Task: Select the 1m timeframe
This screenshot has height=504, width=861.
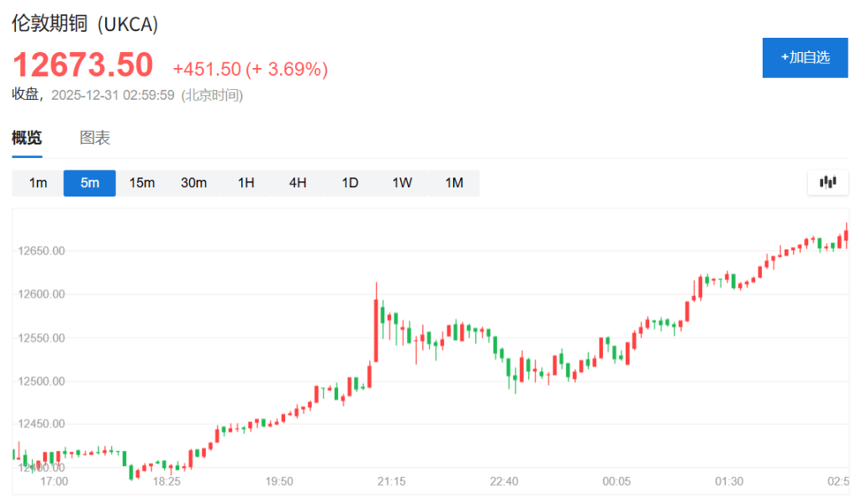Action: [x=38, y=183]
